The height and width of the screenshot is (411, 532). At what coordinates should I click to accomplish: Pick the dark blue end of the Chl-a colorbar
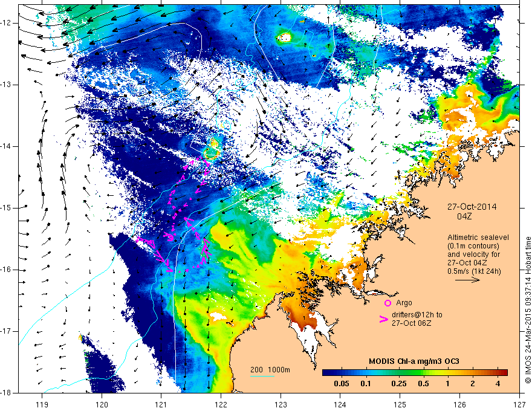click(326, 372)
